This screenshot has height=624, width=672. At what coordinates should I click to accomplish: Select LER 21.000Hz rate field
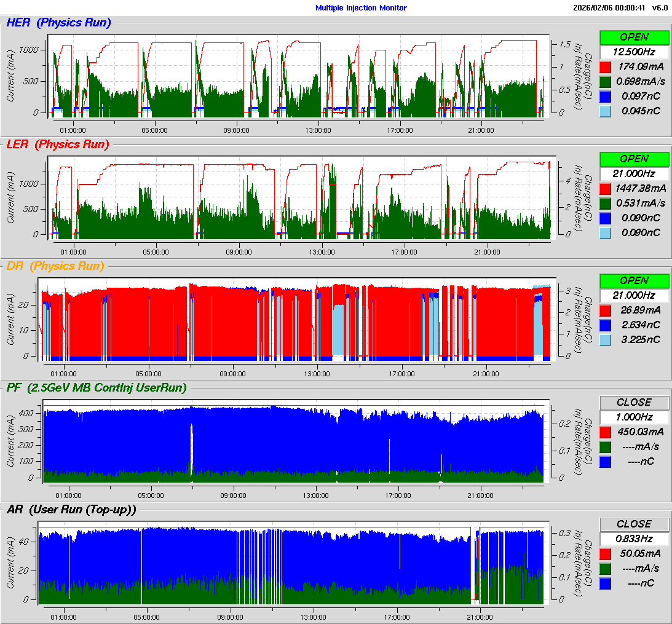click(x=634, y=174)
